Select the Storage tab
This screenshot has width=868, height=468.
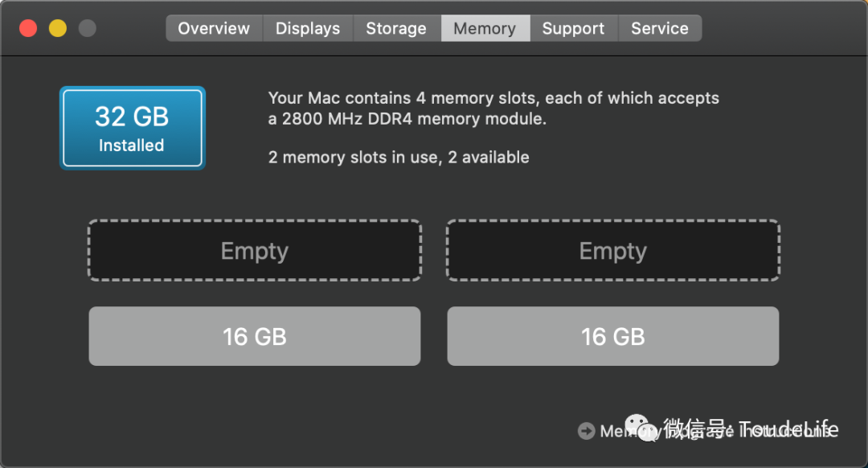click(395, 28)
